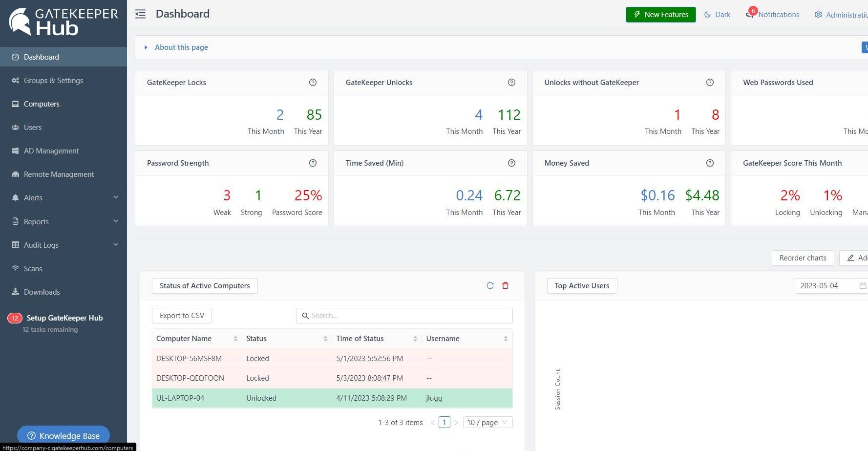Viewport: 868px width, 451px height.
Task: Open the Scans page
Action: pos(64,269)
